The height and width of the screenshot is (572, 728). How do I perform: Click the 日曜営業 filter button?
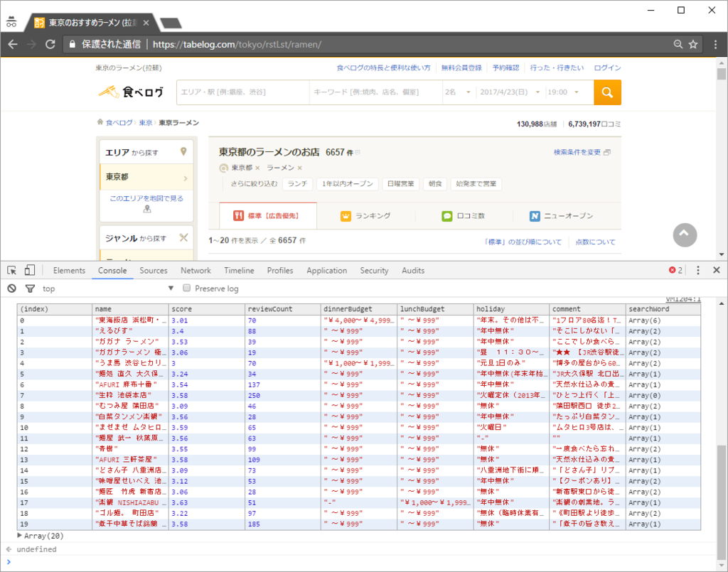(401, 184)
